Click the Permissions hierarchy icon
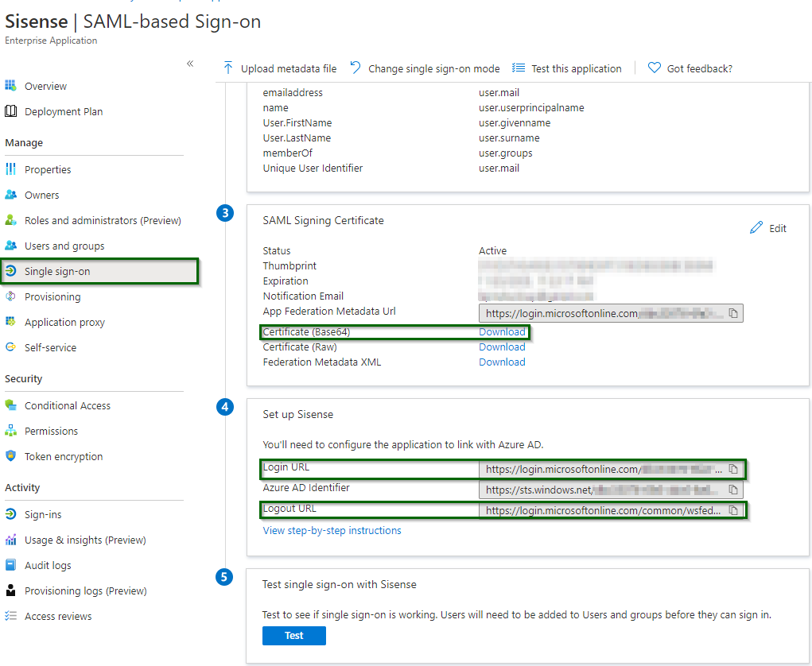812x666 pixels. pyautogui.click(x=10, y=430)
